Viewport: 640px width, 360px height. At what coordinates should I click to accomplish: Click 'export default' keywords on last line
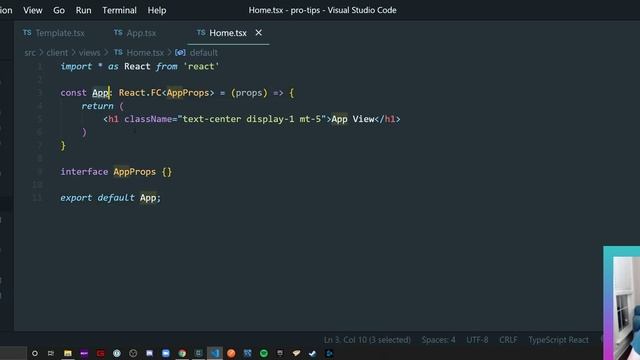(98, 198)
